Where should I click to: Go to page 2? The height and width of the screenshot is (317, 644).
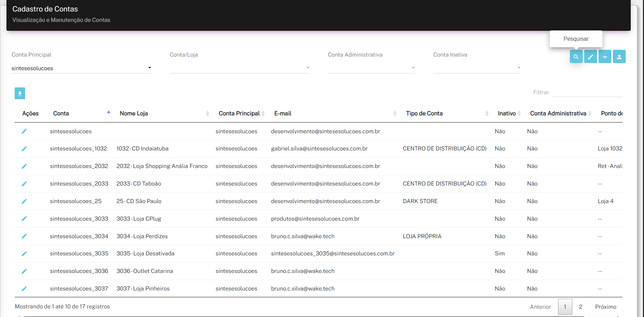[x=580, y=307]
